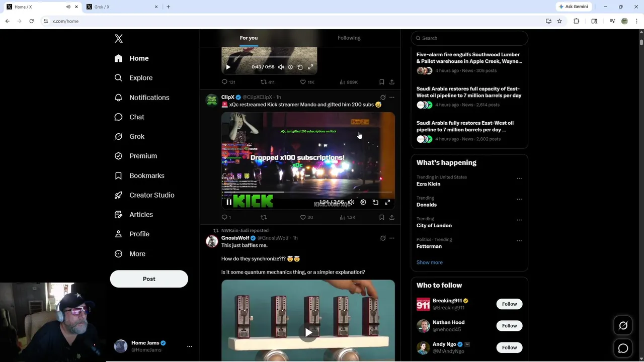Open the floating Grok button
Image resolution: width=644 pixels, height=362 pixels.
point(623,326)
